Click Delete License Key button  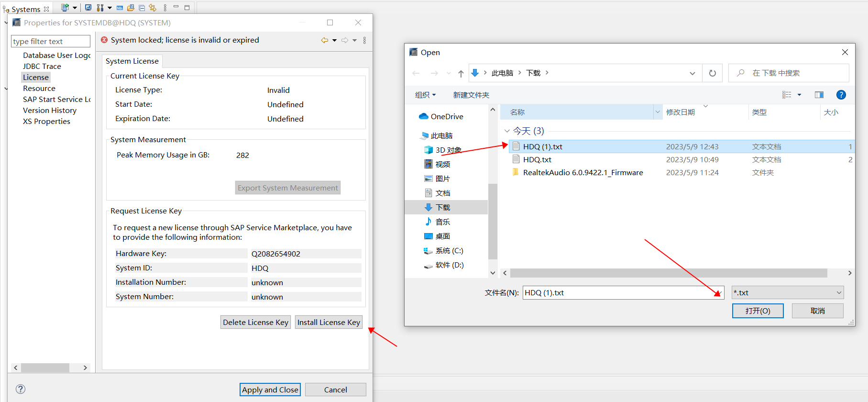(x=255, y=322)
